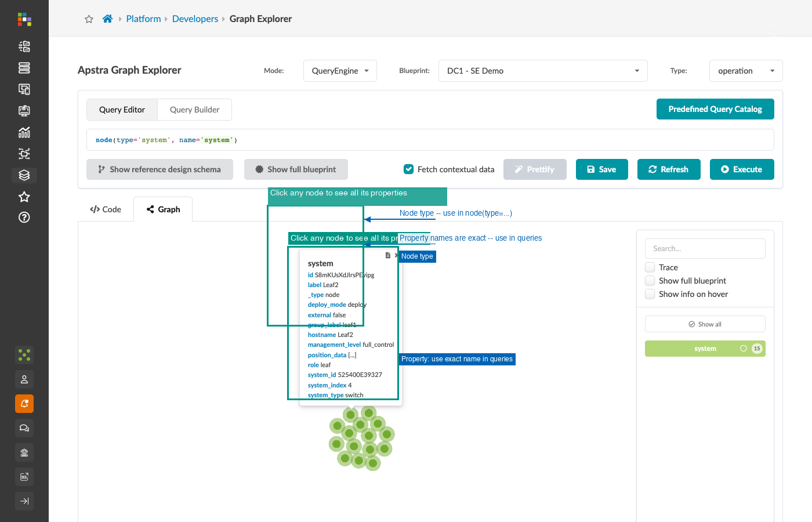812x522 pixels.
Task: Open the orange notification bell icon
Action: 24,404
